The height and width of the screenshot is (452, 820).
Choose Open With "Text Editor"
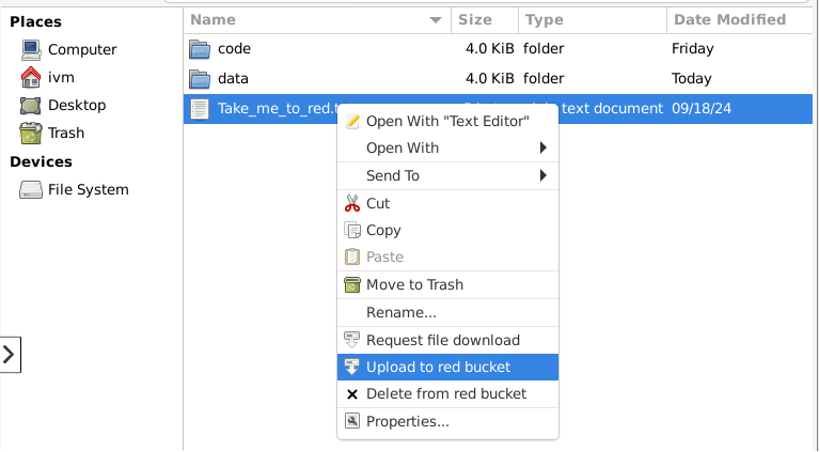[447, 121]
